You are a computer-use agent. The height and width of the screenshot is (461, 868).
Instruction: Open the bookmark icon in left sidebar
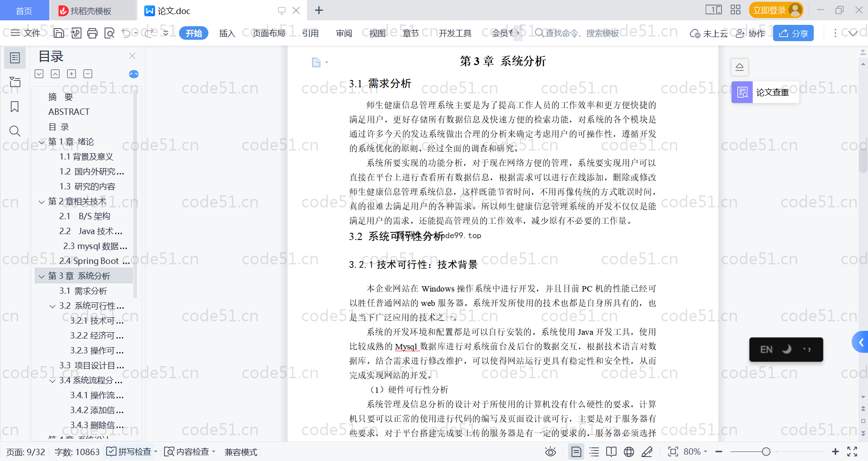[15, 107]
